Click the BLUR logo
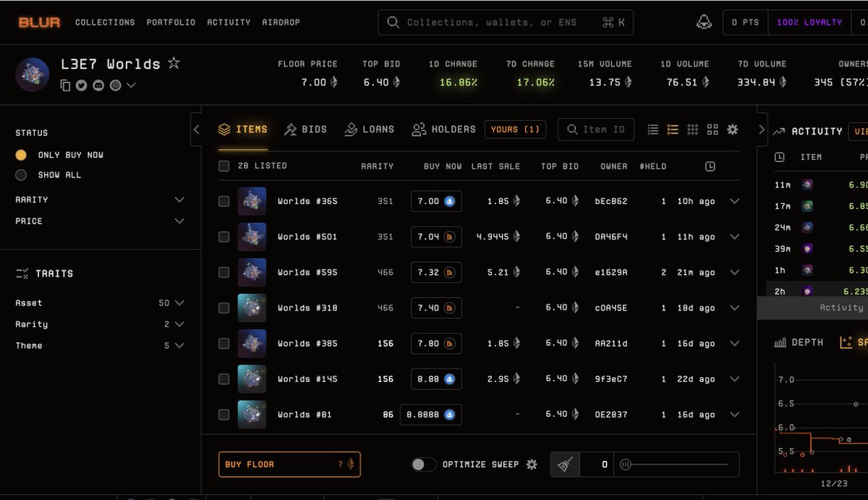The image size is (868, 500). pyautogui.click(x=39, y=22)
